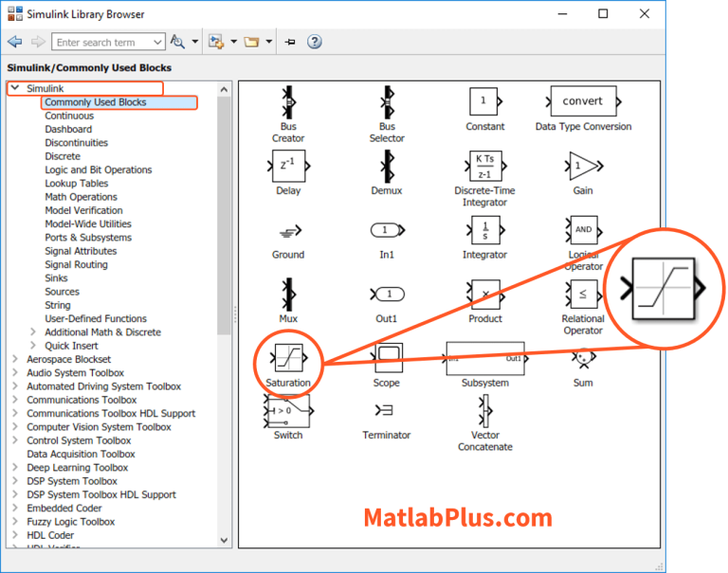Select the Switch block

pyautogui.click(x=288, y=411)
